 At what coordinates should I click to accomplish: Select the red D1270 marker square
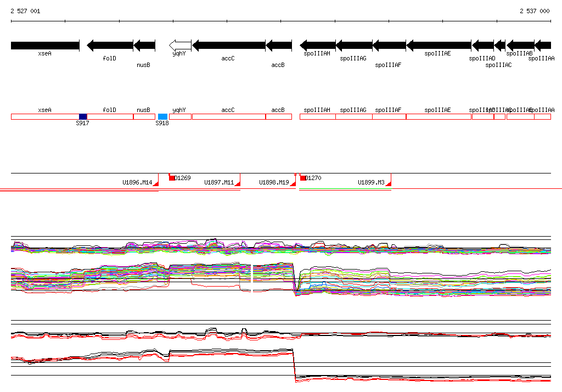point(303,178)
